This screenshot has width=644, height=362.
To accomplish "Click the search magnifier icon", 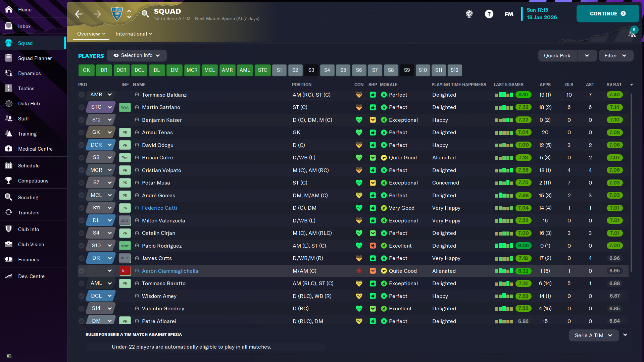I will click(x=145, y=14).
